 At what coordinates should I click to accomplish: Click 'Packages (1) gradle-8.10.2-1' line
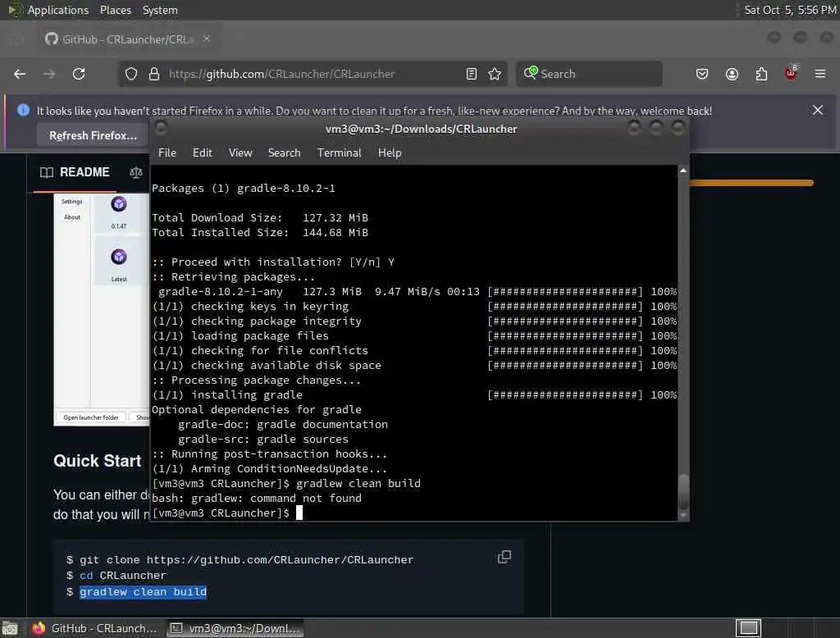coord(243,188)
